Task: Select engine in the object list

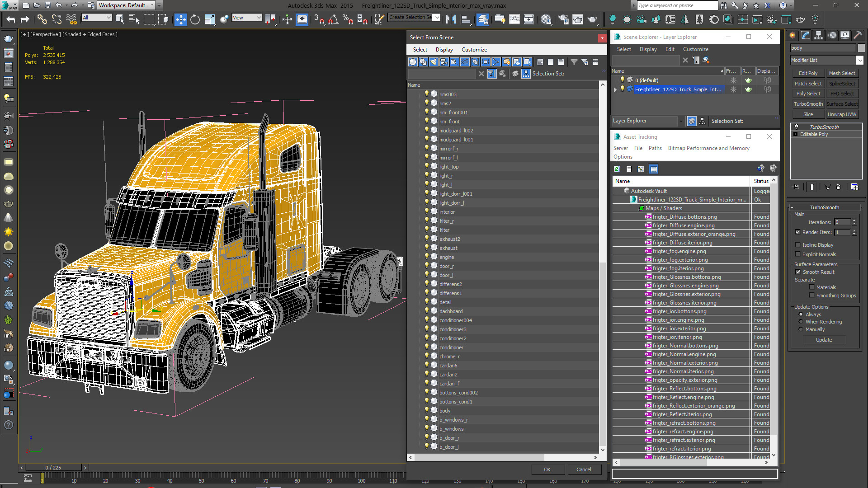Action: [x=446, y=257]
